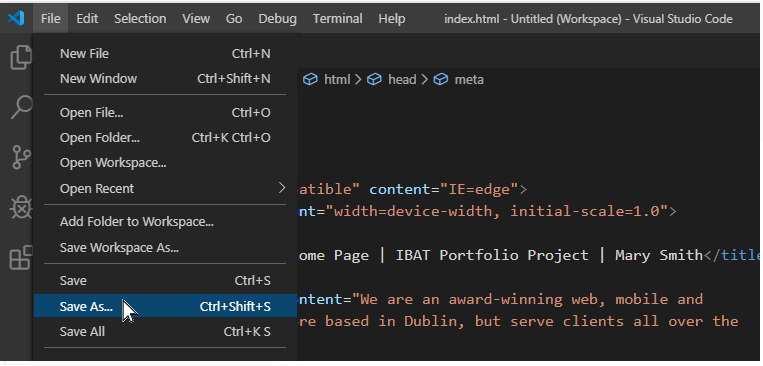Viewport: 763px width, 366px height.
Task: Click the meta breadcrumb label
Action: tap(469, 79)
